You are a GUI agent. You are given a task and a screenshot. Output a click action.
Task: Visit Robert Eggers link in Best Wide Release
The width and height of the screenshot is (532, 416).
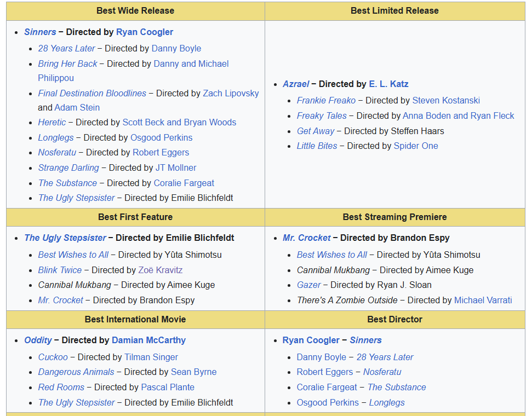(161, 153)
